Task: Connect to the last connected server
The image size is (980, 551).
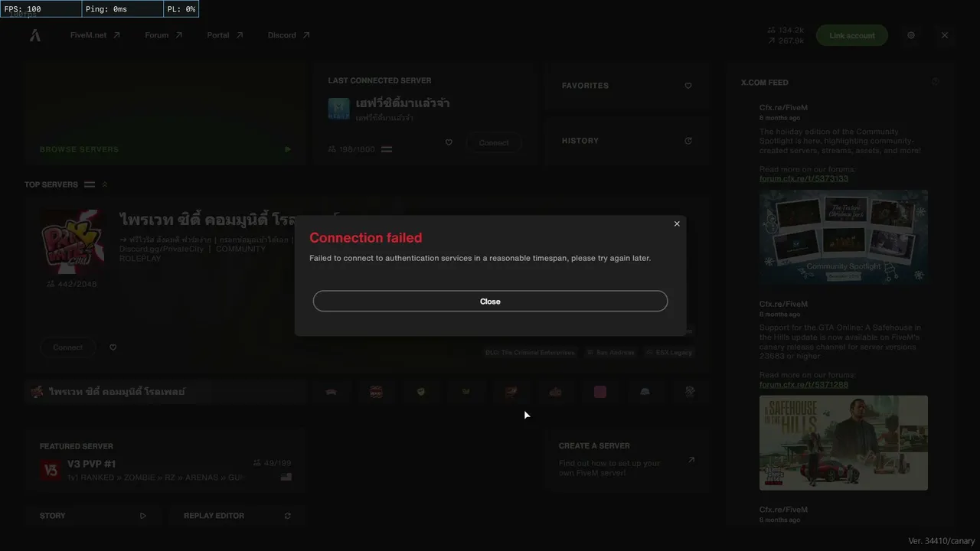Action: [494, 143]
